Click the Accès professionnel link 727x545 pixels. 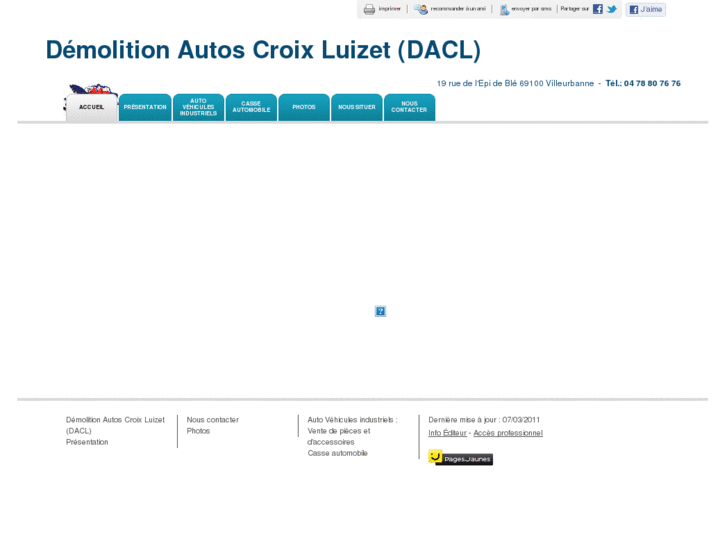(508, 433)
